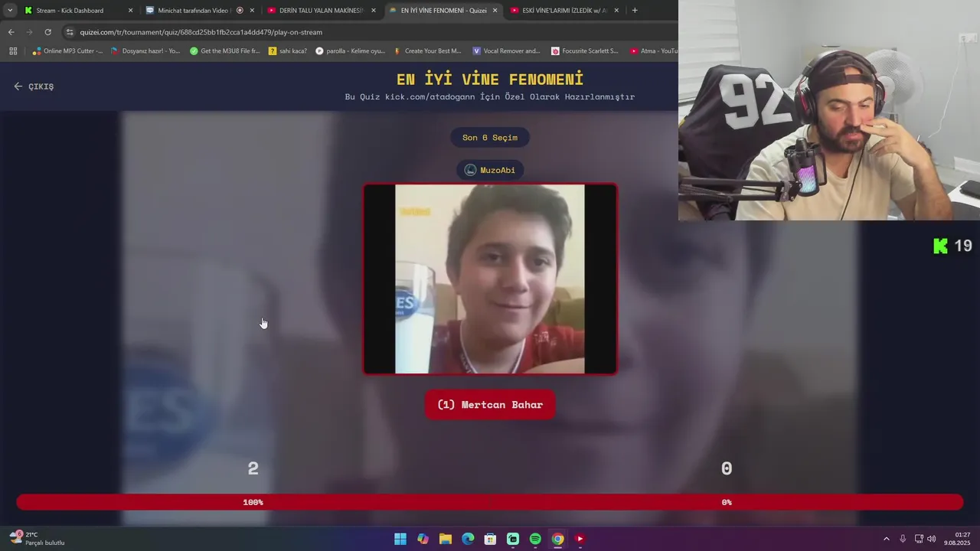Image resolution: width=980 pixels, height=551 pixels.
Task: Launch Copilot from the taskbar
Action: pyautogui.click(x=423, y=539)
